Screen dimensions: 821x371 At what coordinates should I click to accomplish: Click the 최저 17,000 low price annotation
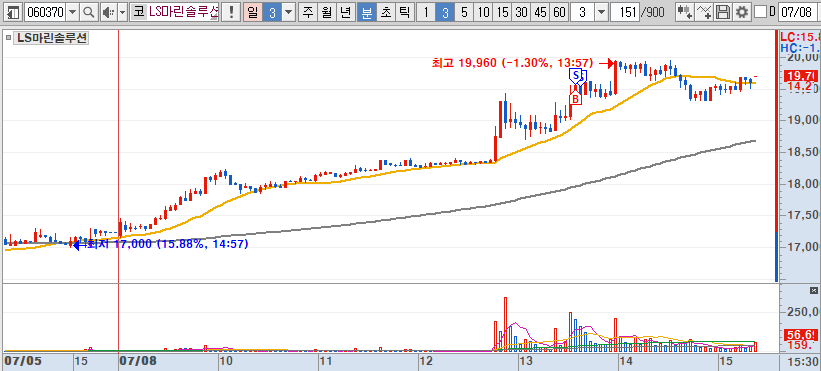pos(168,244)
